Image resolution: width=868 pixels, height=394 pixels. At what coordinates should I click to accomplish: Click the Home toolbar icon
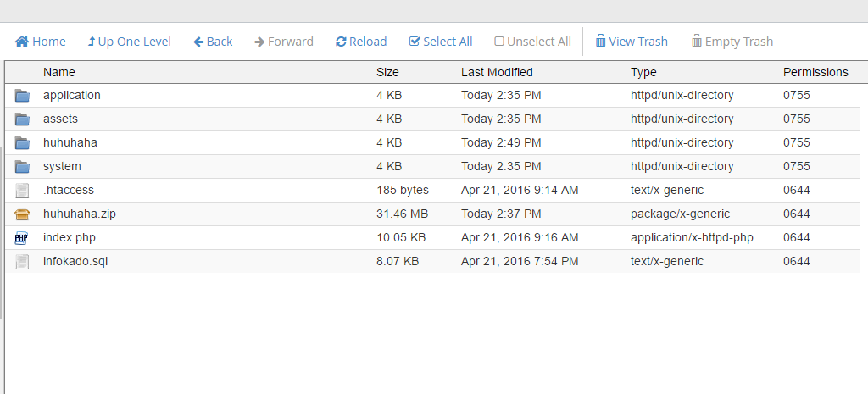[22, 42]
